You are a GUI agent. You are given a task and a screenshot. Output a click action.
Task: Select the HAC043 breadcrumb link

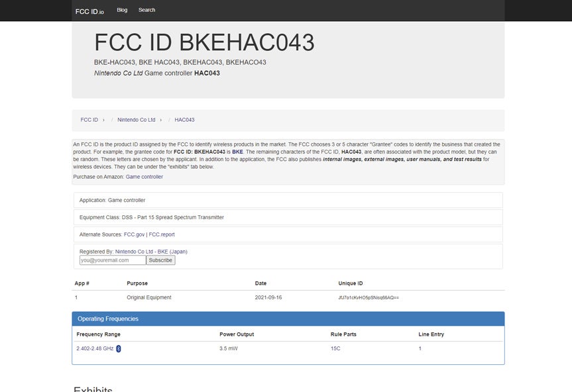[184, 120]
